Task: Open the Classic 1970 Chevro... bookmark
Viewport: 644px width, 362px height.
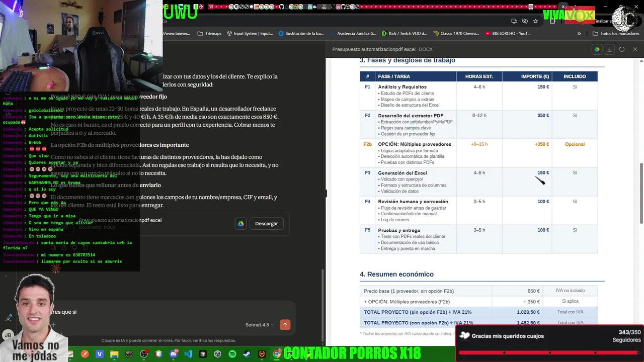Action: pos(455,34)
